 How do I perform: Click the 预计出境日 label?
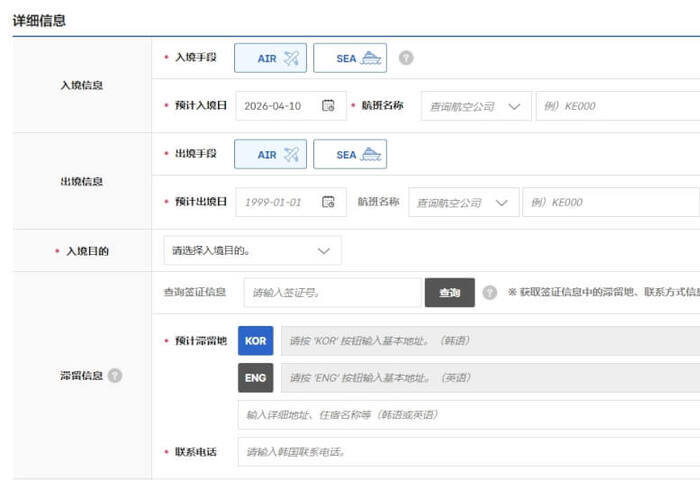(201, 202)
